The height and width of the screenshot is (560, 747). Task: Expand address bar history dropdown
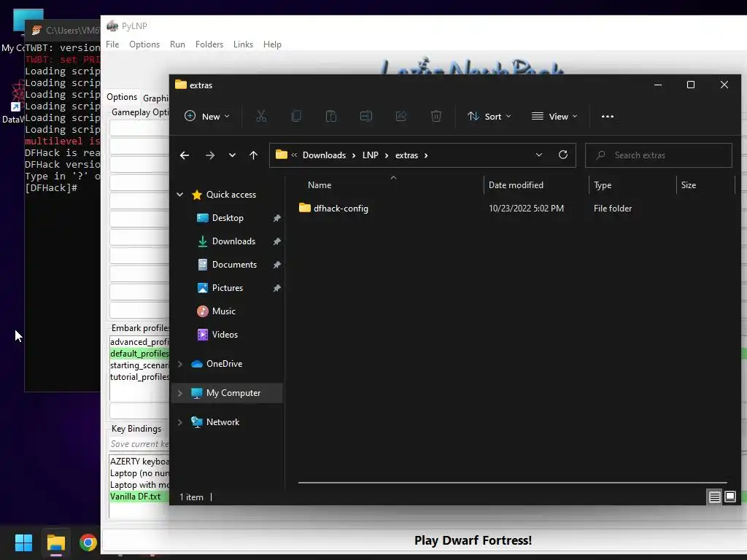(x=539, y=155)
